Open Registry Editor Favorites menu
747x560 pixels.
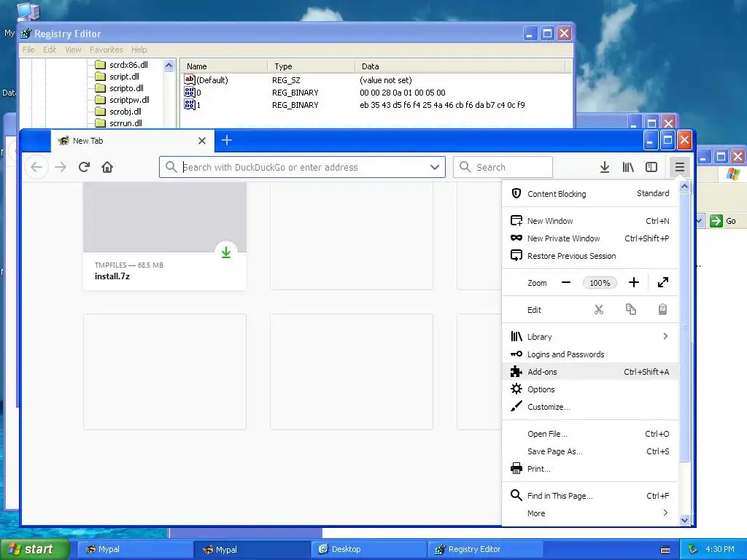[x=107, y=50]
